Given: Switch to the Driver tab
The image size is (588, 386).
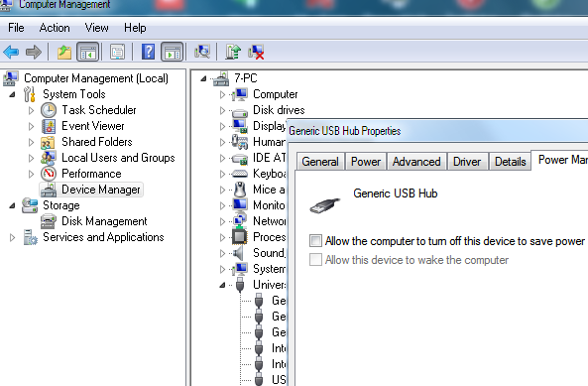Looking at the screenshot, I should coord(467,162).
